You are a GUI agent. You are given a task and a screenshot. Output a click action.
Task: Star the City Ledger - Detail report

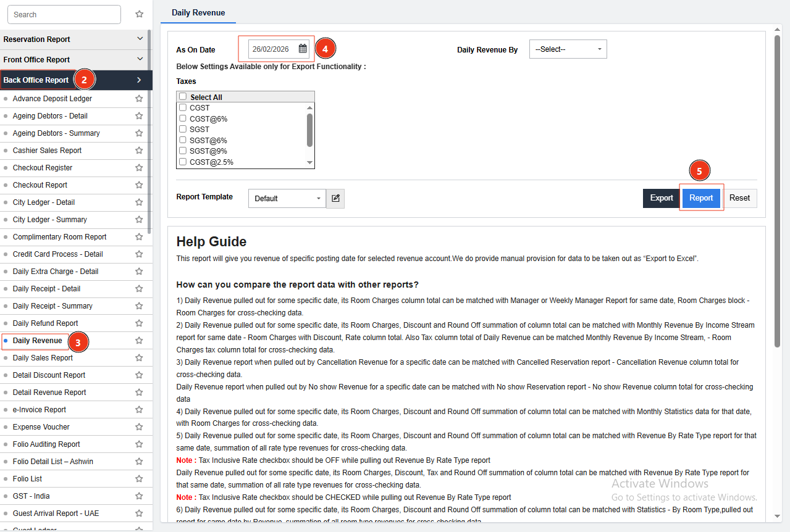(139, 202)
